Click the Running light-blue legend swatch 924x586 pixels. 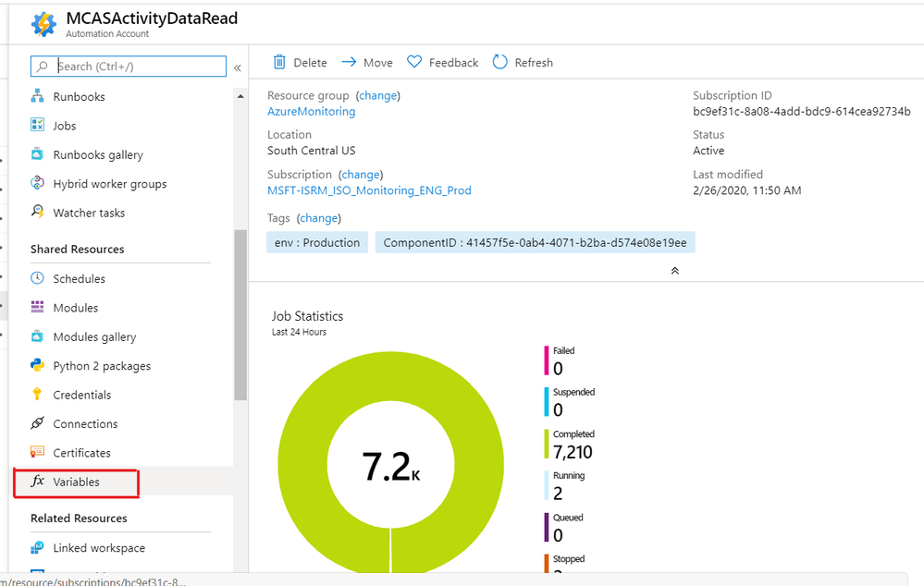[547, 485]
